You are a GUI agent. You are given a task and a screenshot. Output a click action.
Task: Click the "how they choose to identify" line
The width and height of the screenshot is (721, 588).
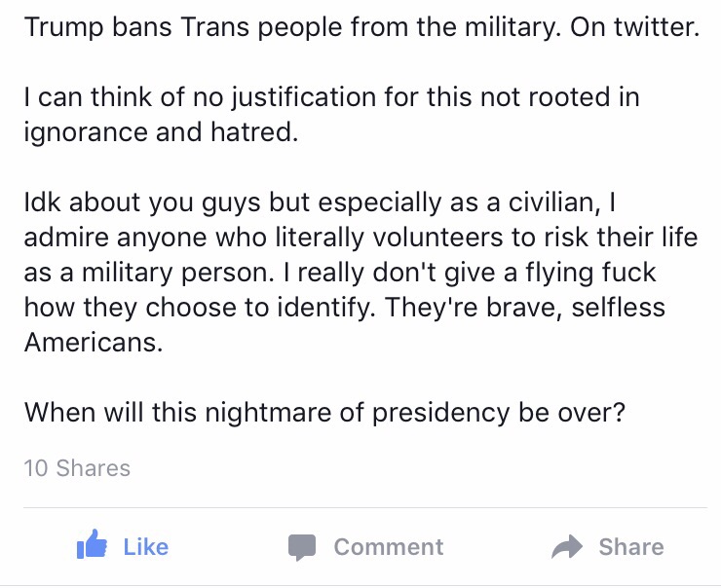click(344, 307)
